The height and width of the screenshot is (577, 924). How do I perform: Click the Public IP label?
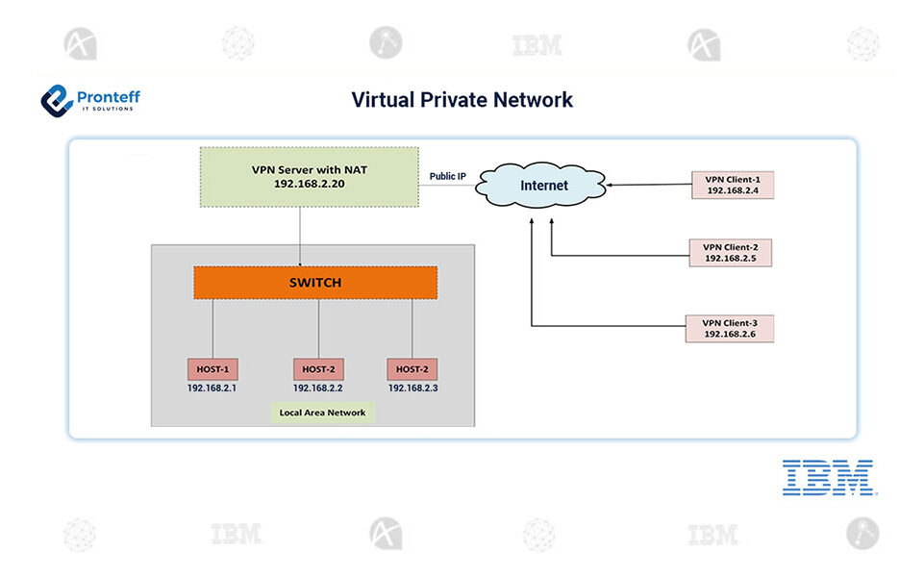click(x=448, y=177)
